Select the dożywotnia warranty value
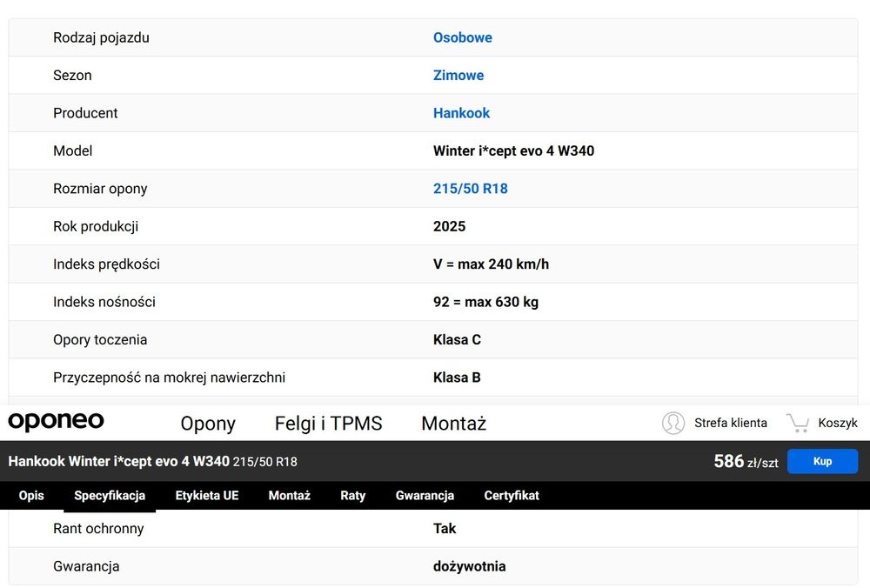This screenshot has height=588, width=870. pyautogui.click(x=469, y=565)
